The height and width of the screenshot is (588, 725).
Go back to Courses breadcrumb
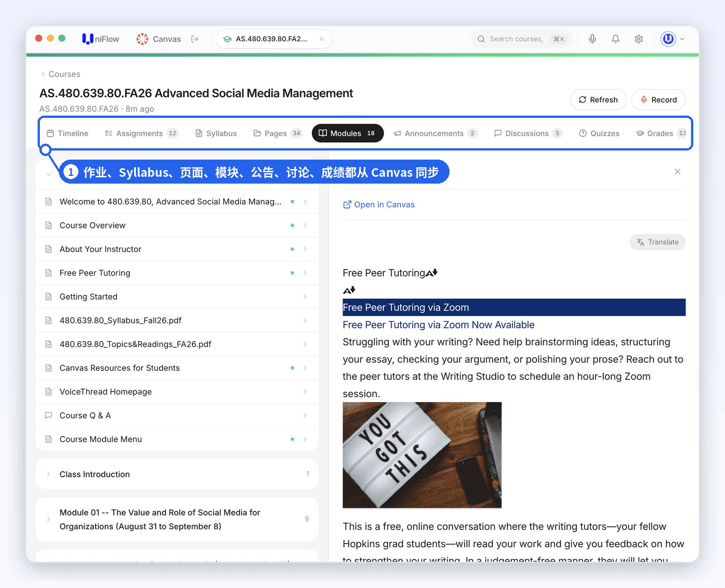coord(61,74)
